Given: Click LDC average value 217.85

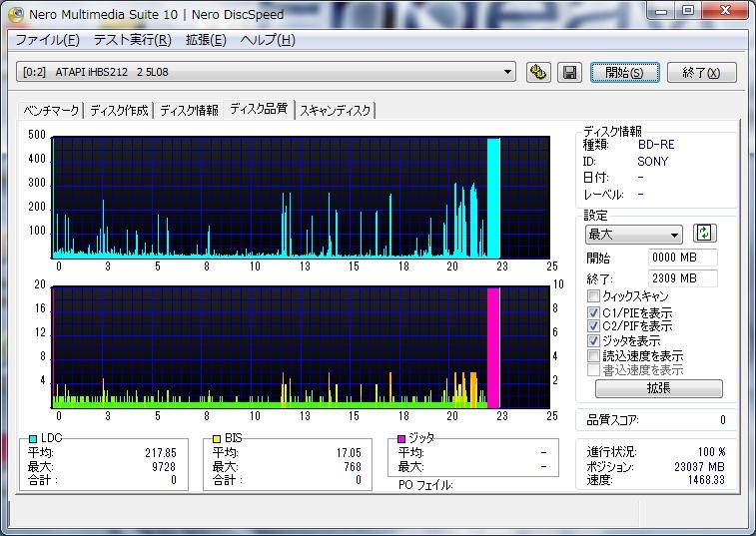Looking at the screenshot, I should (161, 453).
